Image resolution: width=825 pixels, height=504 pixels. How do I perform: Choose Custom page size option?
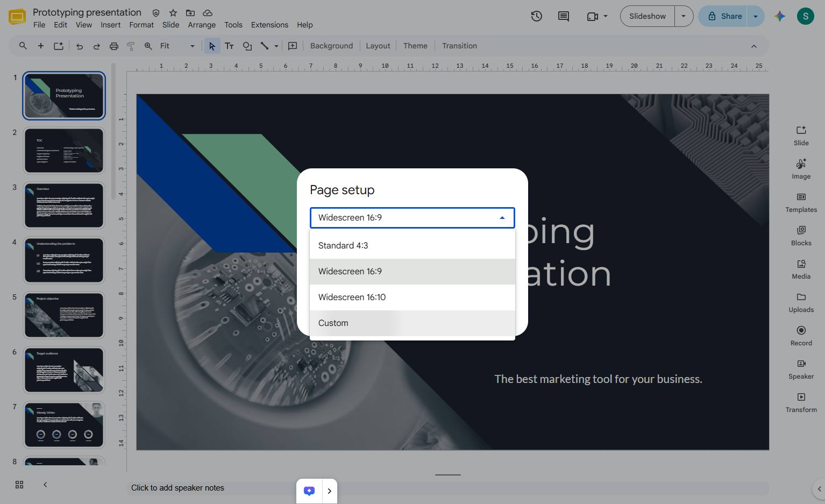[413, 323]
